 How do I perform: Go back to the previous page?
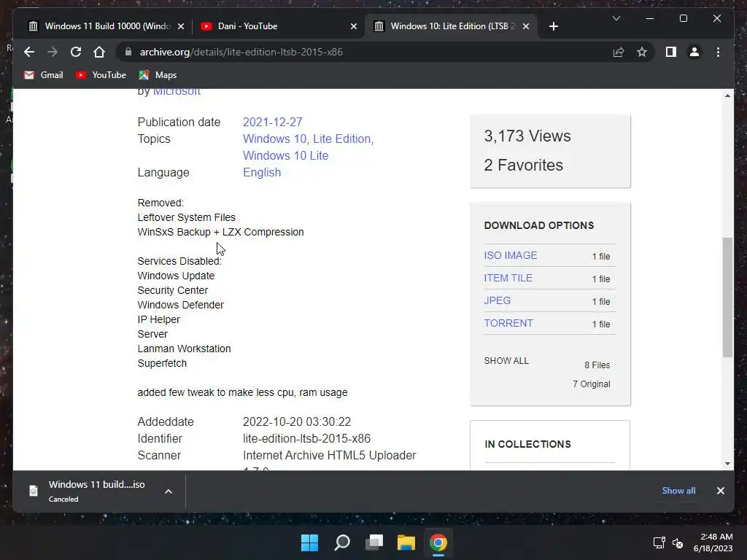coord(29,52)
